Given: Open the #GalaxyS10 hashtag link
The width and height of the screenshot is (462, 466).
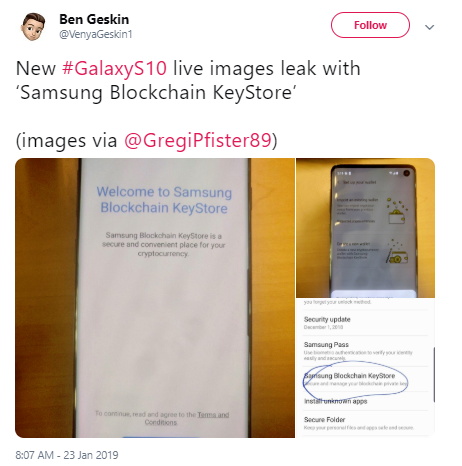Looking at the screenshot, I should point(114,68).
